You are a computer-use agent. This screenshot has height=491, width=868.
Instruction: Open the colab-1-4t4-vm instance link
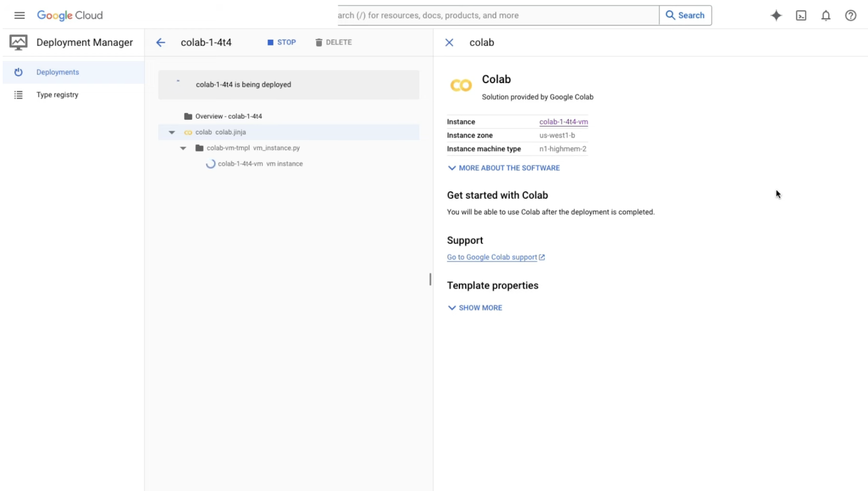pyautogui.click(x=563, y=121)
